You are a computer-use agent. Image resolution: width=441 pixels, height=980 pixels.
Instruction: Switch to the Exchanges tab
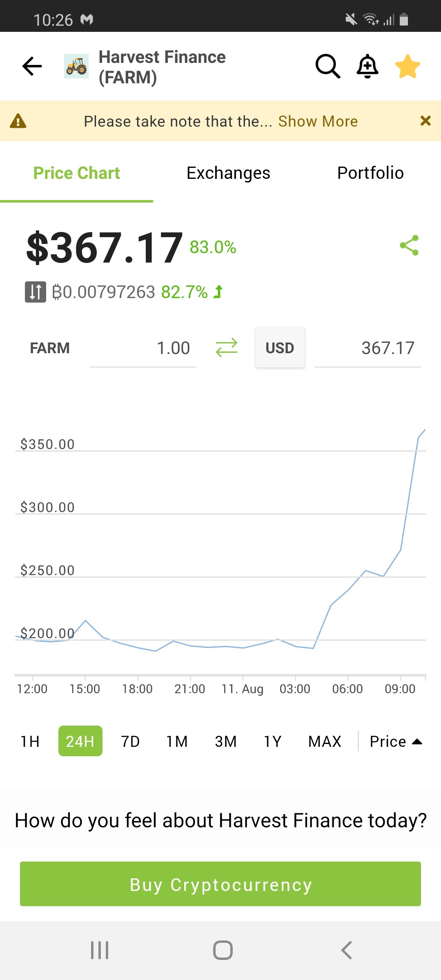pos(228,173)
